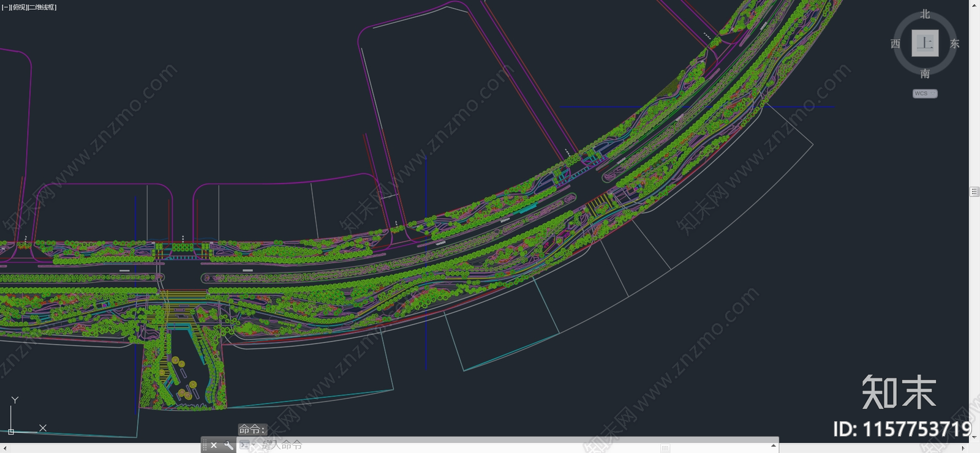Open the 俯视 view controls menu
The width and height of the screenshot is (980, 453).
pos(18,7)
